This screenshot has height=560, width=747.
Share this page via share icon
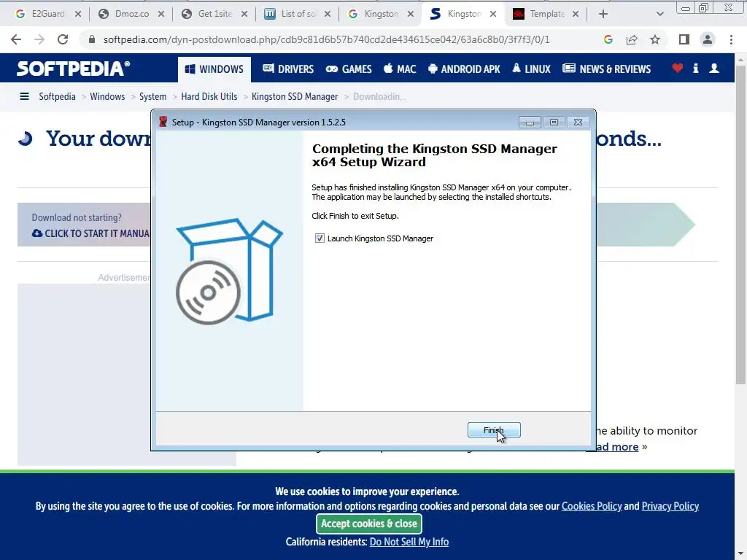[632, 39]
